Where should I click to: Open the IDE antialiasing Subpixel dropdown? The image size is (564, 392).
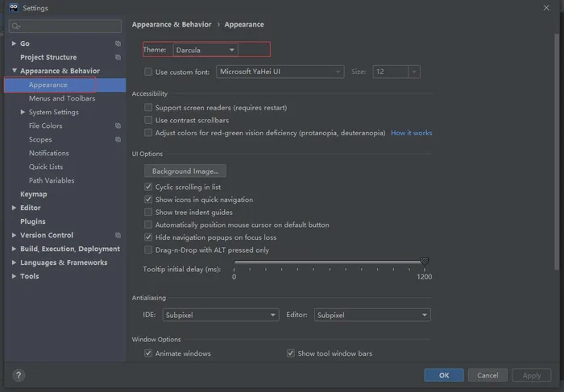[221, 315]
